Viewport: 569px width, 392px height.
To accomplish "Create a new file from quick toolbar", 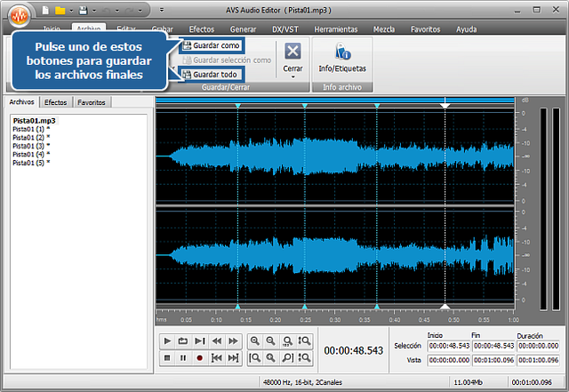I will coord(45,10).
